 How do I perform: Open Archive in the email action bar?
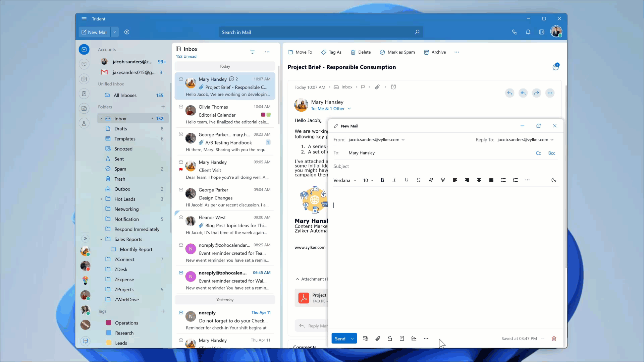pos(435,52)
